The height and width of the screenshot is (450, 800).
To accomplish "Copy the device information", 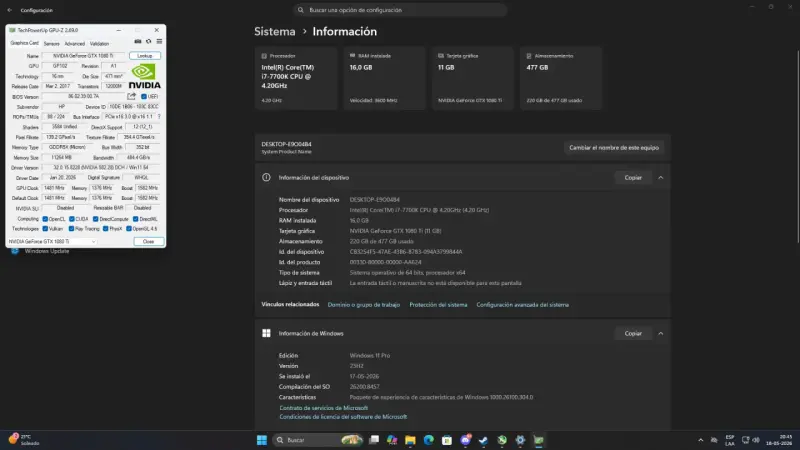I will (633, 178).
